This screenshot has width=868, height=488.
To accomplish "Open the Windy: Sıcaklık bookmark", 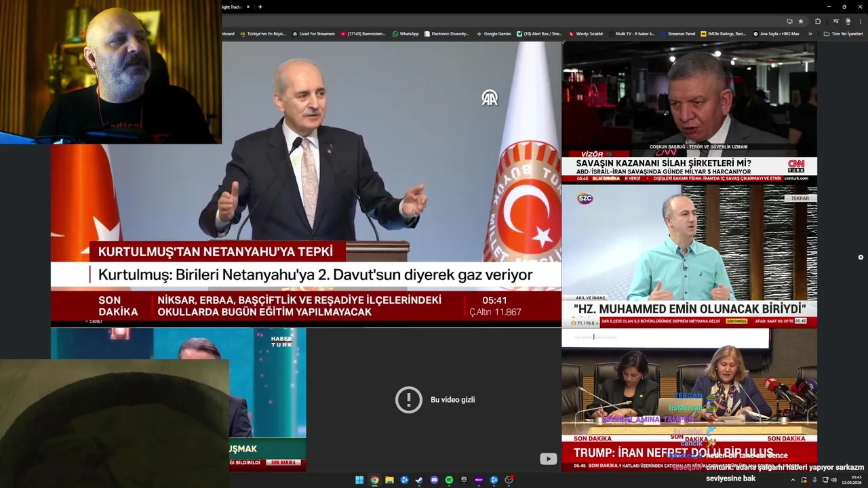I will pos(586,34).
